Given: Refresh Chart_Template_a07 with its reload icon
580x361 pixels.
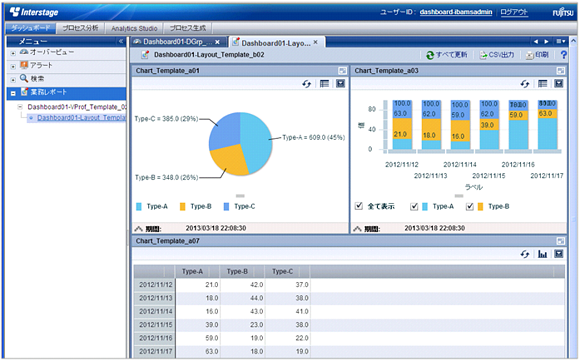Looking at the screenshot, I should (525, 254).
